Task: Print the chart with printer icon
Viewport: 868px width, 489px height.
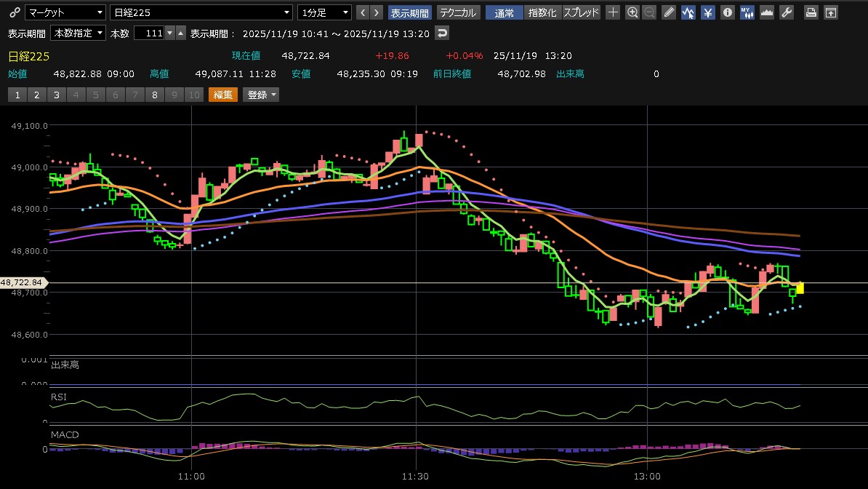Action: click(811, 12)
